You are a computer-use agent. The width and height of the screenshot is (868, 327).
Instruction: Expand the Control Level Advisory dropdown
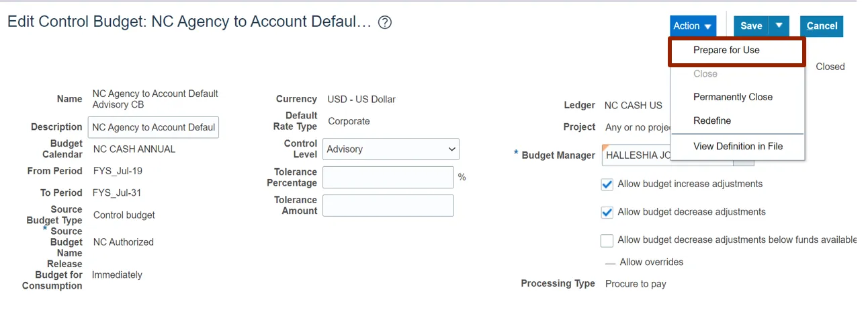coord(390,149)
